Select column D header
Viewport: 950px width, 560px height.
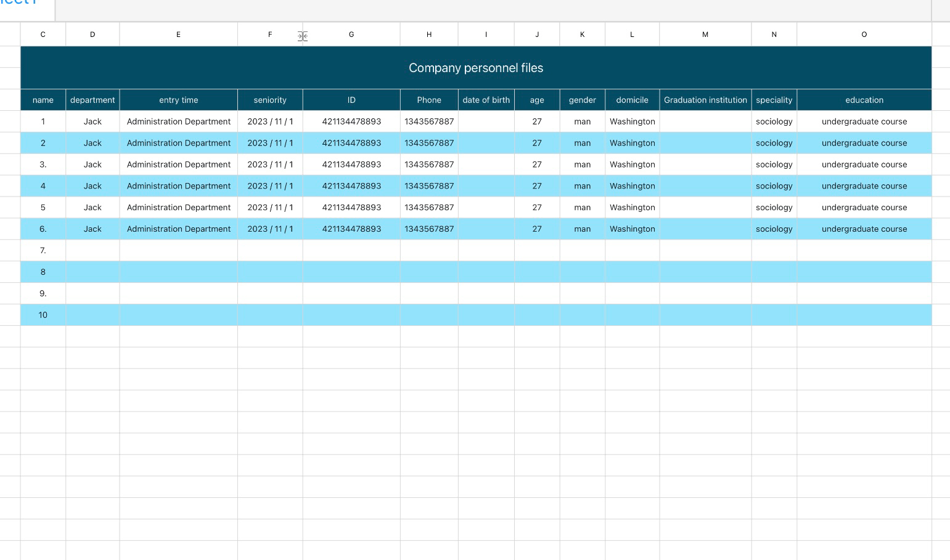pyautogui.click(x=92, y=34)
